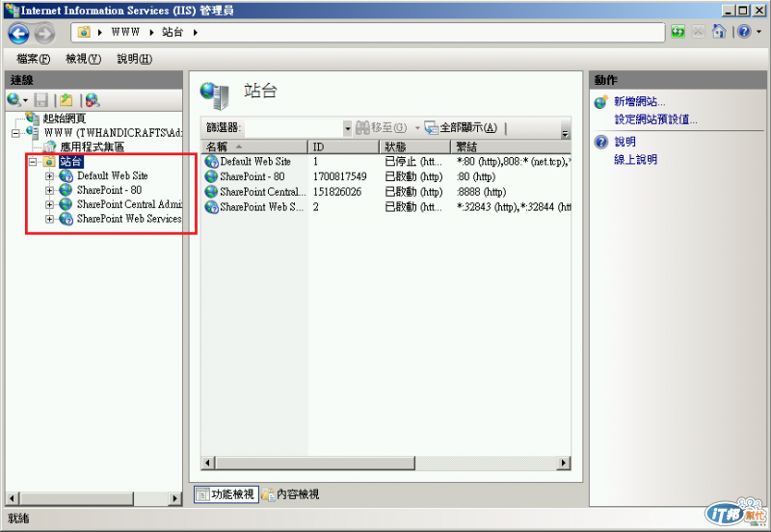Click the Create New Connection globe icon
This screenshot has height=532, width=771.
13,100
